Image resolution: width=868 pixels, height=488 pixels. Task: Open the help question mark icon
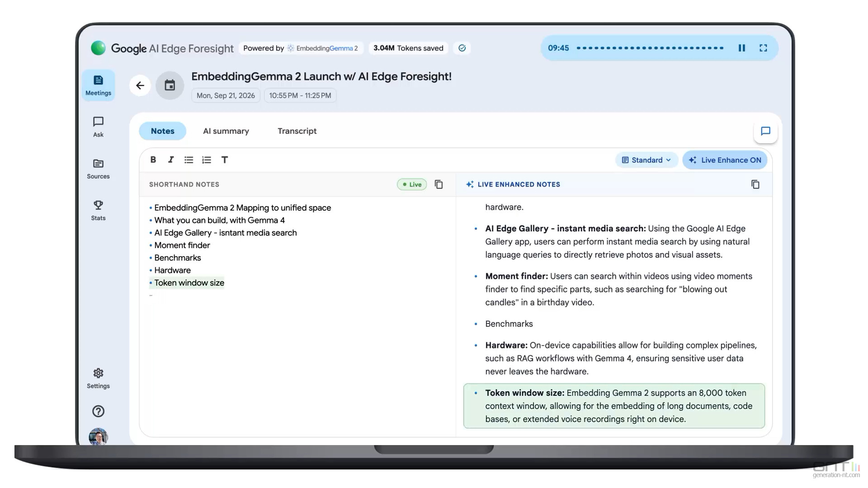tap(98, 411)
